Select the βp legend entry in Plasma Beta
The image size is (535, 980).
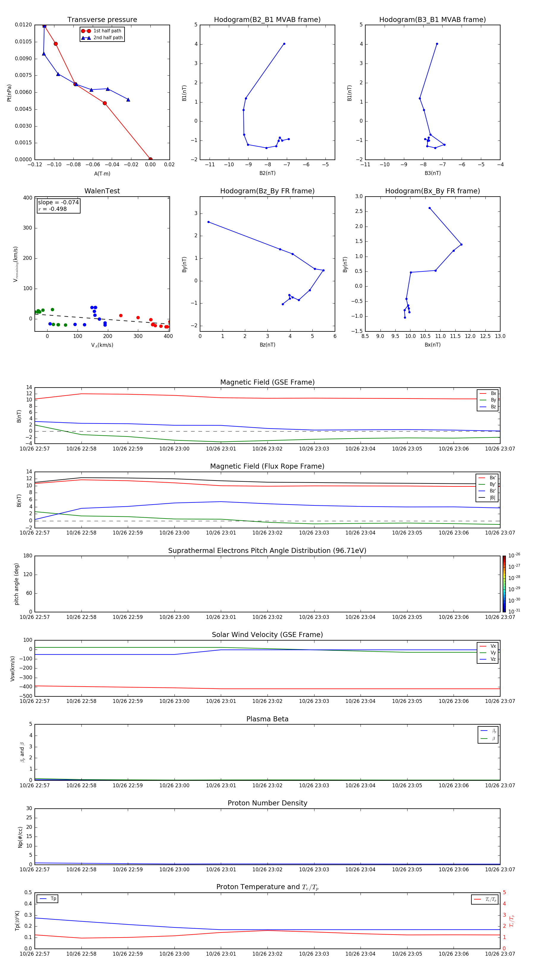click(488, 731)
